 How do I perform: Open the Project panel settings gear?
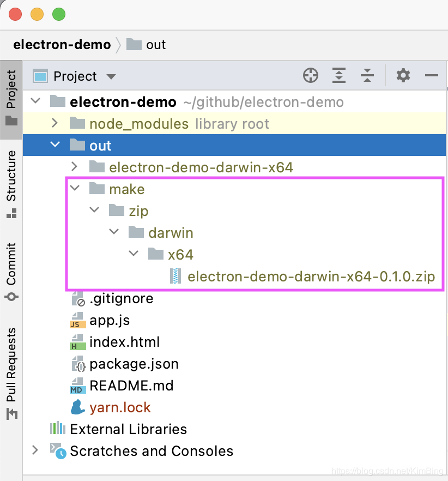click(403, 76)
